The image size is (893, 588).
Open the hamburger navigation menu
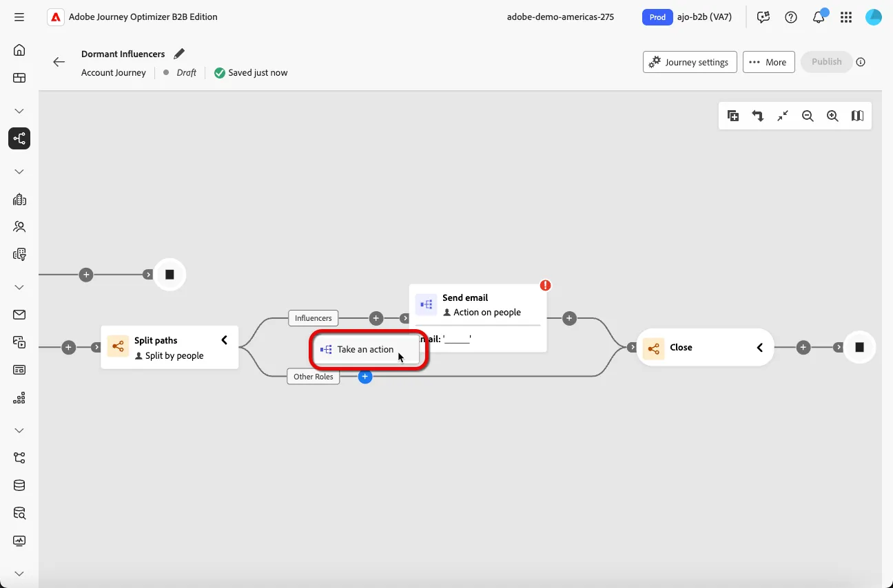click(x=19, y=17)
